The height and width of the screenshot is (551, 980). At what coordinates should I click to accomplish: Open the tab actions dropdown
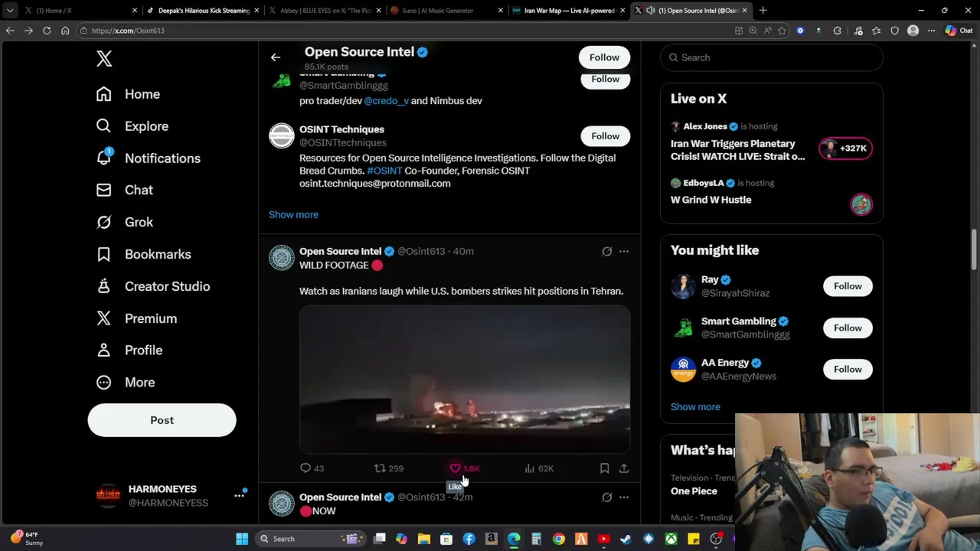point(9,11)
